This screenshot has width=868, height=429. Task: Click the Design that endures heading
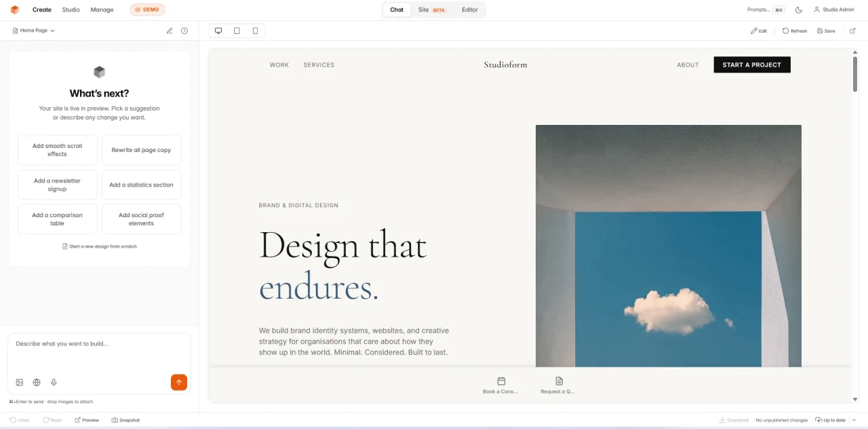[343, 267]
